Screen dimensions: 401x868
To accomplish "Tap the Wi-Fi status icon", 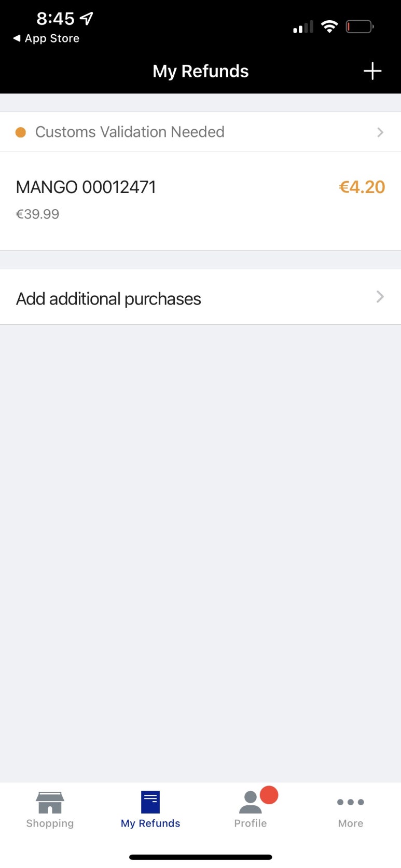I will point(329,26).
